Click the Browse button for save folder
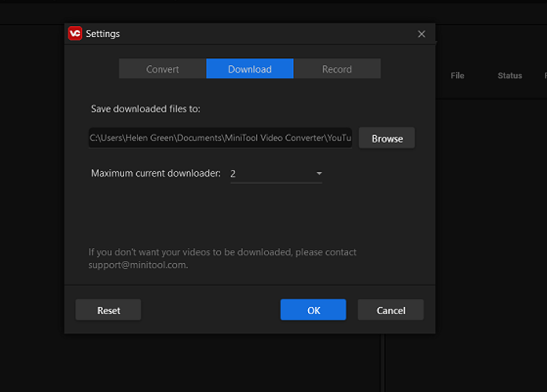Screen dimensions: 547x392 click(387, 138)
